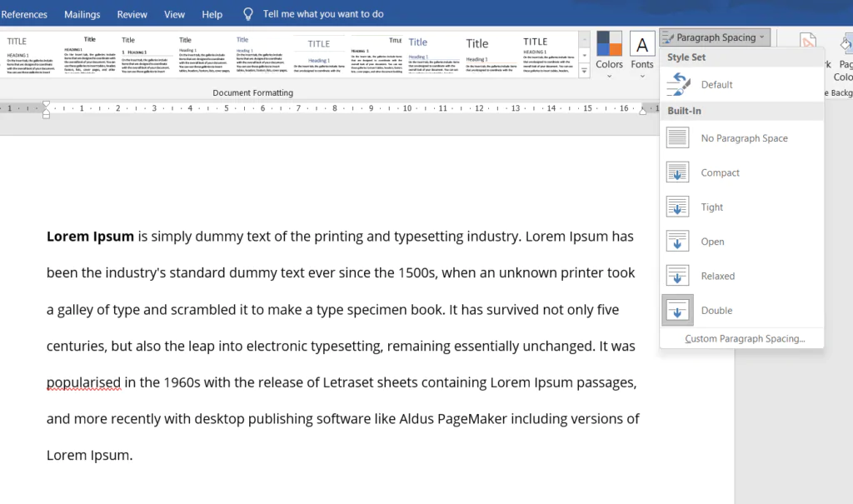The image size is (853, 504).
Task: Click the right indent marker on the ruler
Action: [642, 111]
